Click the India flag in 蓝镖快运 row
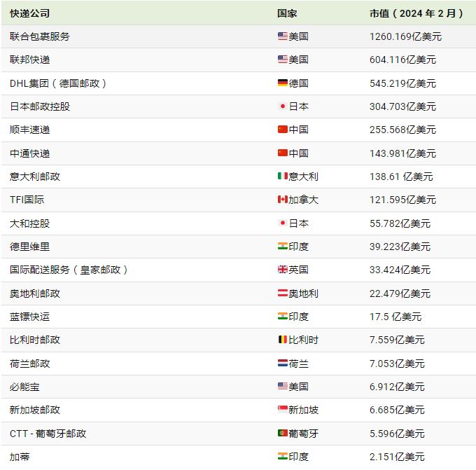Screen dimensions: 476x470 tap(283, 316)
